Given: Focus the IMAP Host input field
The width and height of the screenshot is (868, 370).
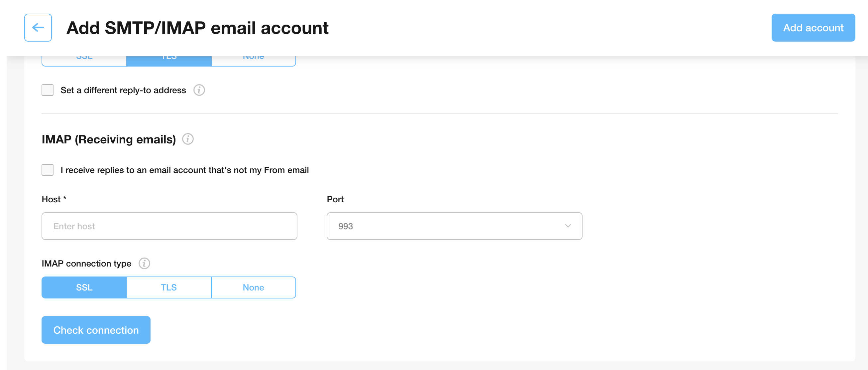Looking at the screenshot, I should point(169,226).
